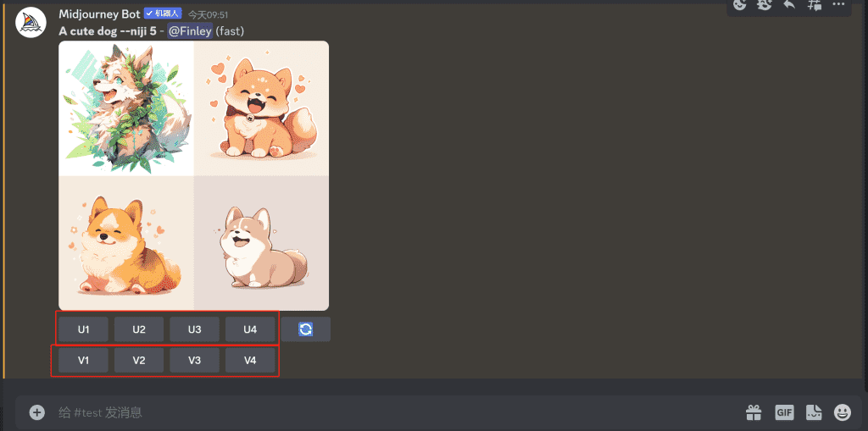Screen dimensions: 868x431
Task: Click the reply arrow icon
Action: (789, 4)
